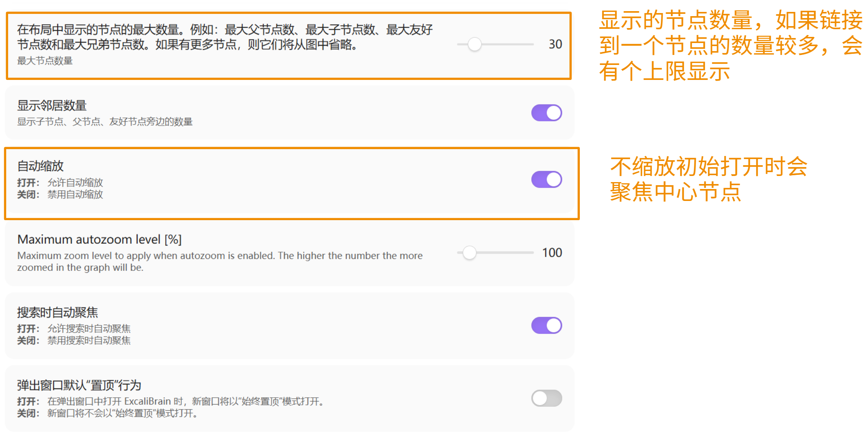Click the Maximum autozoom level [%] heading
The width and height of the screenshot is (868, 438).
click(x=99, y=239)
